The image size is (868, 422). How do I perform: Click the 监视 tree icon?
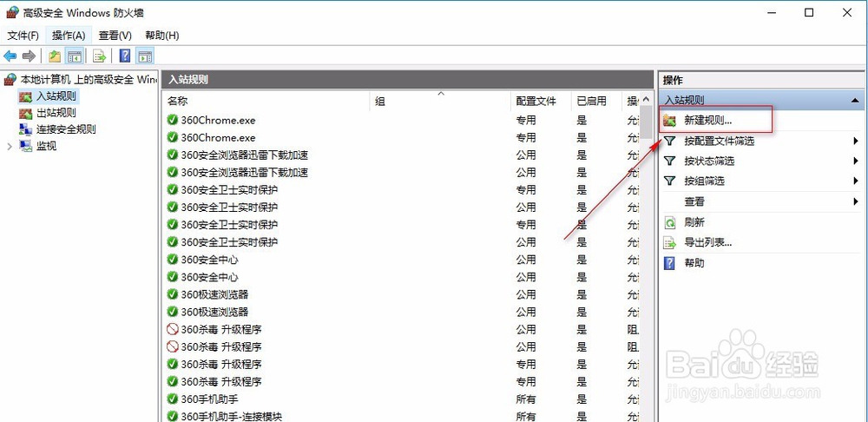pos(25,146)
